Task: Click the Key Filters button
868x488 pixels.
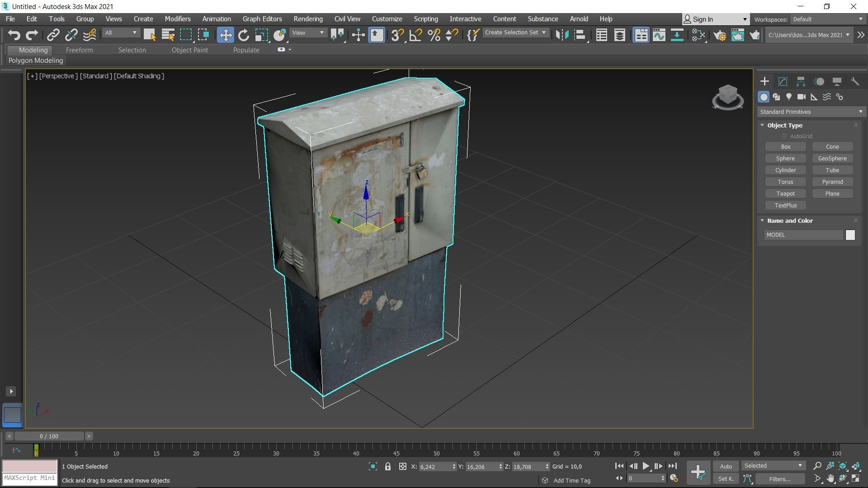Action: pyautogui.click(x=780, y=479)
